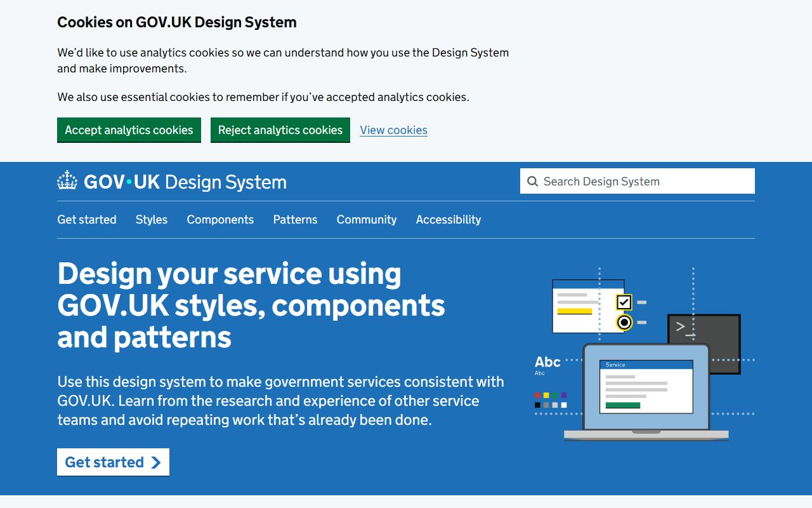Viewport: 812px width, 508px height.
Task: Click the chevron arrow in Get started button
Action: pyautogui.click(x=155, y=462)
